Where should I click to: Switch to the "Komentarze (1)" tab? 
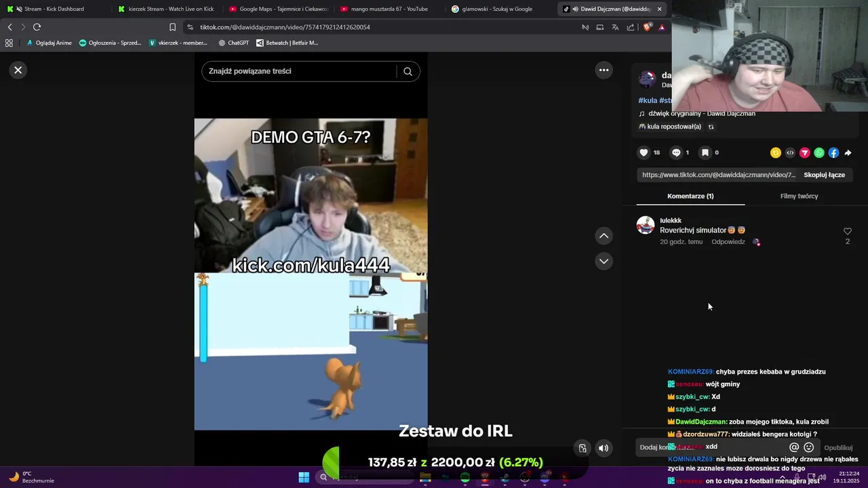(x=690, y=196)
